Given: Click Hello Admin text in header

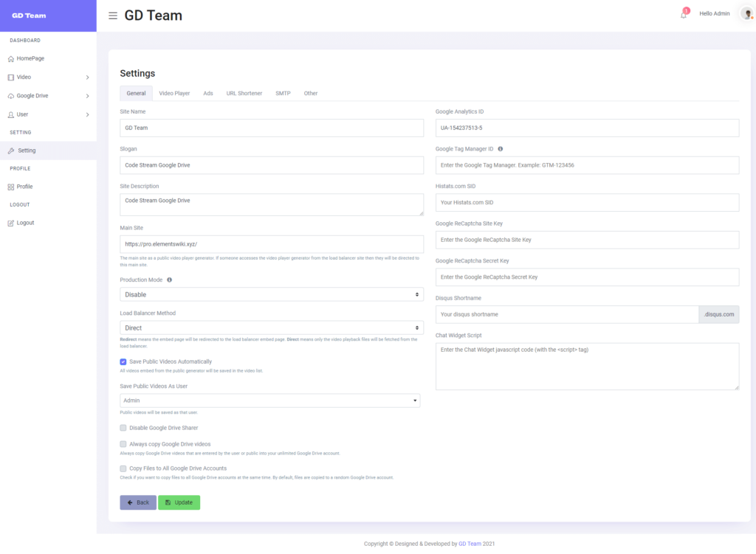Looking at the screenshot, I should 714,13.
